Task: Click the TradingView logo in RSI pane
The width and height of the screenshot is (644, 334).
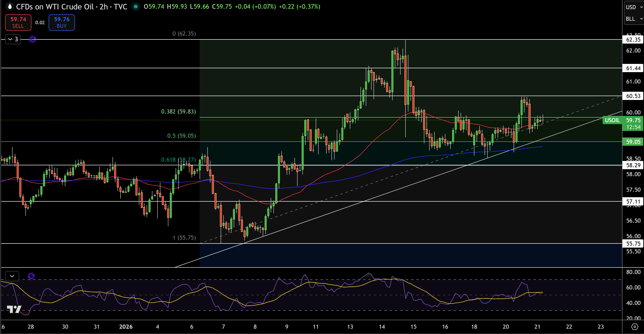Action: click(x=14, y=309)
